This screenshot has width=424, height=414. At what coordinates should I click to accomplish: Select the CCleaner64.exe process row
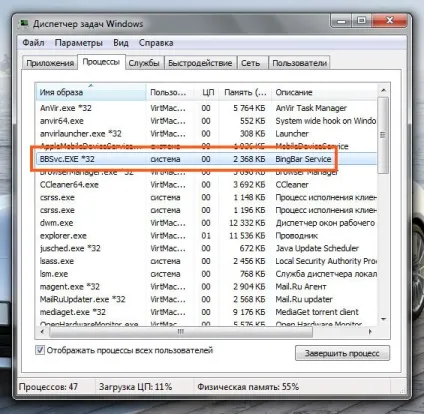[206, 185]
